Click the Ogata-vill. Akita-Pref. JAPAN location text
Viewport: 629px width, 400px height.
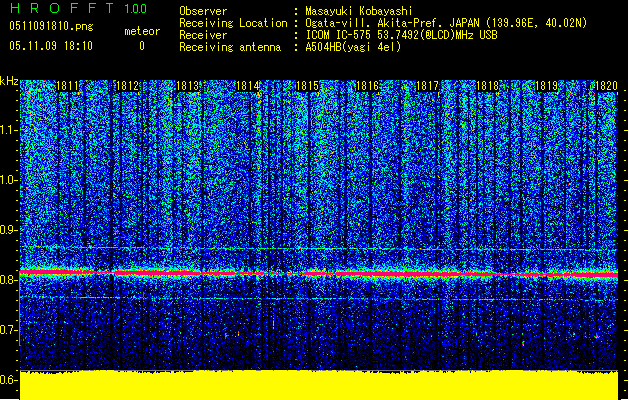tap(446, 23)
